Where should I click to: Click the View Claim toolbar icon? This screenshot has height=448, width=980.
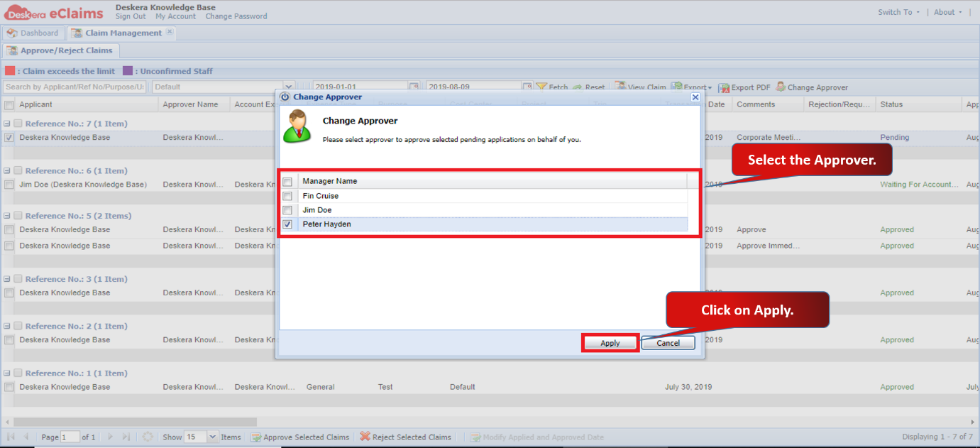point(620,87)
